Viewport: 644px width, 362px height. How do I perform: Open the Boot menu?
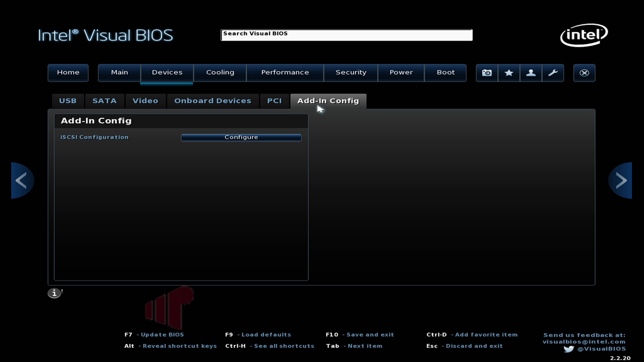[x=445, y=73]
